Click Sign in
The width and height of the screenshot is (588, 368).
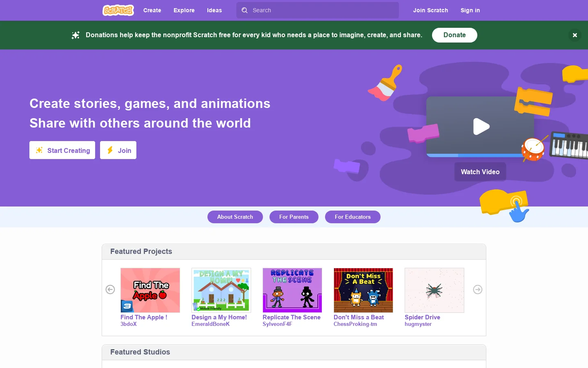470,10
